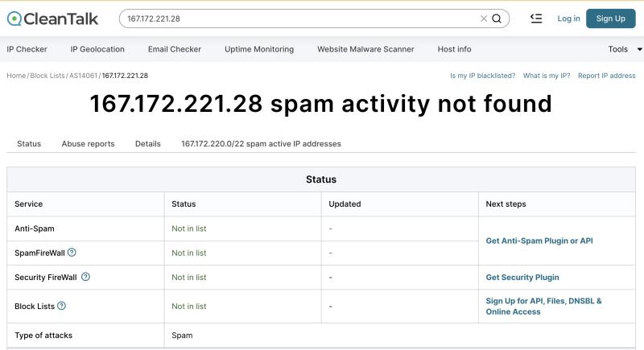Viewport: 644px width, 350px height.
Task: Check 'Is my IP blacklisted?' link
Action: [x=482, y=76]
